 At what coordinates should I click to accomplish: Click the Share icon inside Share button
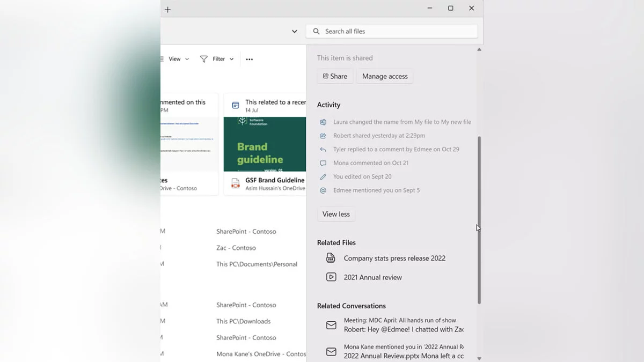325,76
